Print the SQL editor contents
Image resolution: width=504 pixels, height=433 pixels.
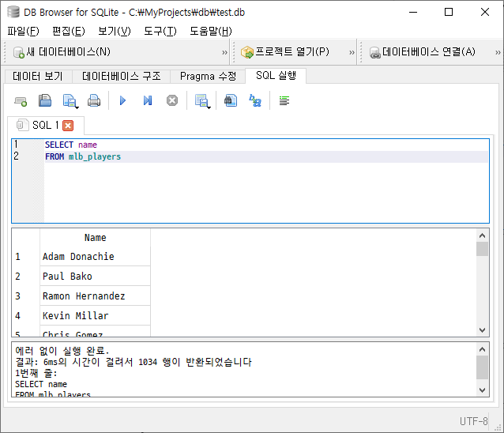pos(94,100)
